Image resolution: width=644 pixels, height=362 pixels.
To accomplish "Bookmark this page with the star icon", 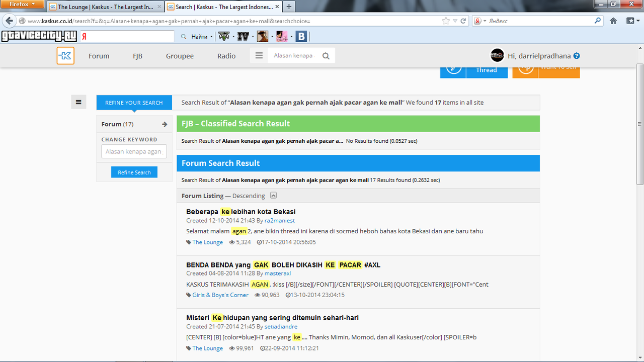I will [x=446, y=21].
